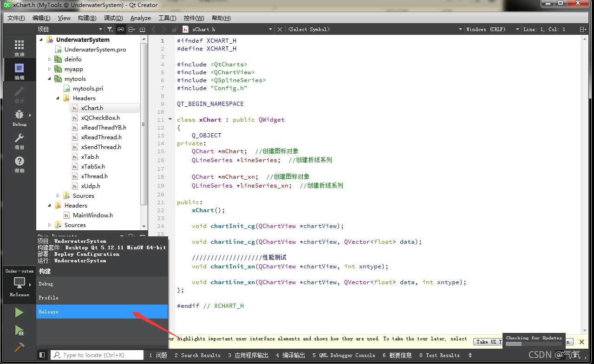Click the Line: 1, Col: 1 indicator
594x364 pixels.
click(544, 29)
